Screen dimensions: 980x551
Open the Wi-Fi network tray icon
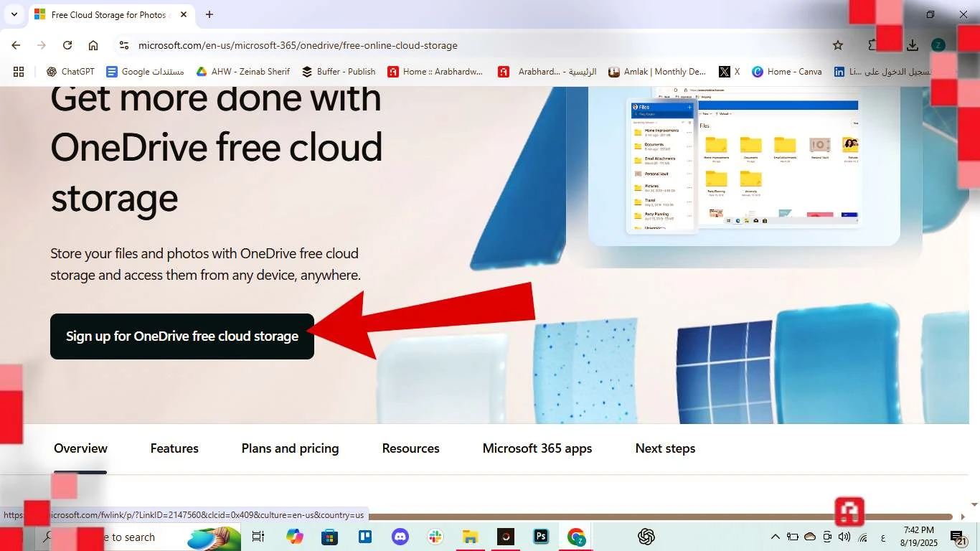click(862, 537)
